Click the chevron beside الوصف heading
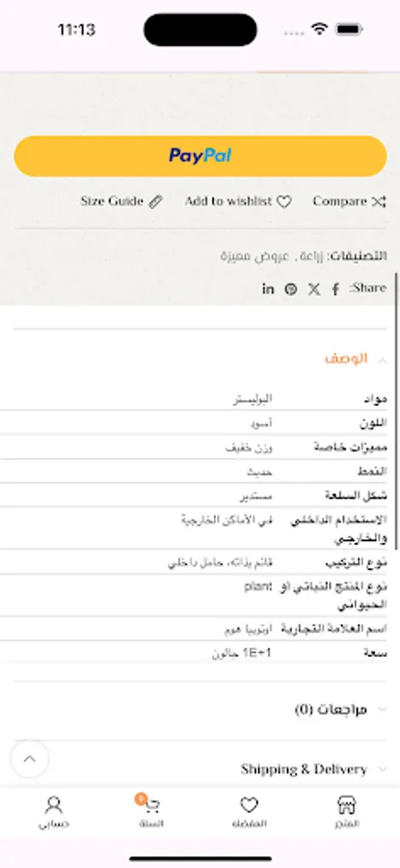 pos(381,360)
